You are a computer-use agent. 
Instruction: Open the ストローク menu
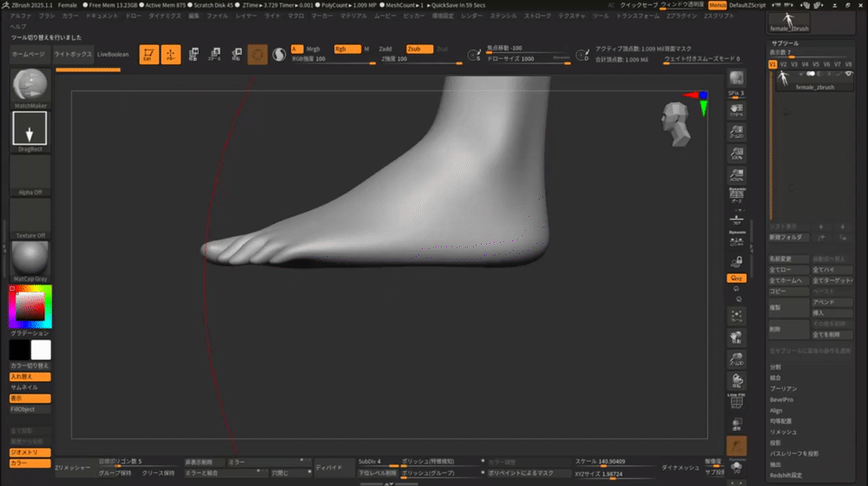(537, 16)
